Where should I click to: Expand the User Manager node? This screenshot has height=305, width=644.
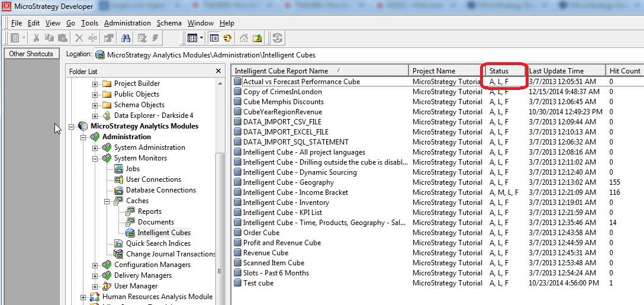click(95, 286)
